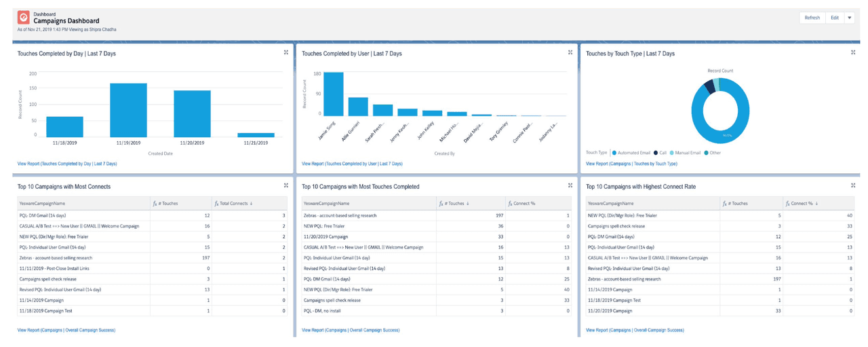The image size is (868, 347).
Task: Open dropdown arrow next to Edit button
Action: click(849, 18)
